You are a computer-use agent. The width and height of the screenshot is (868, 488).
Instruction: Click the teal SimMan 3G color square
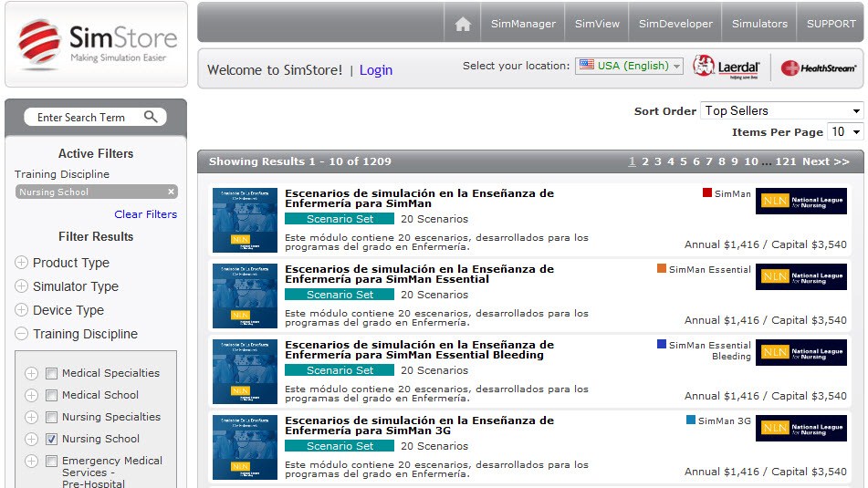tap(691, 420)
